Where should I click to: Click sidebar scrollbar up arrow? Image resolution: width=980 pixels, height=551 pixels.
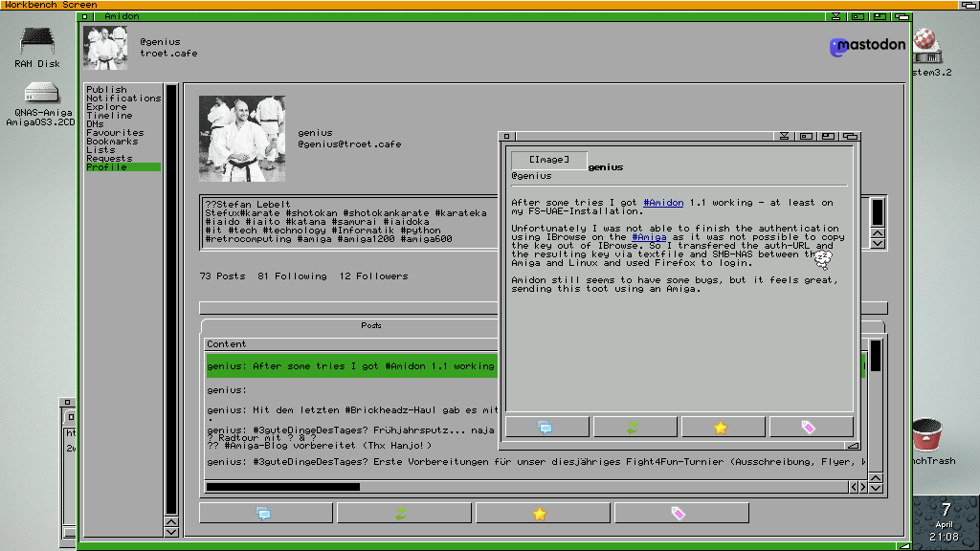click(171, 521)
